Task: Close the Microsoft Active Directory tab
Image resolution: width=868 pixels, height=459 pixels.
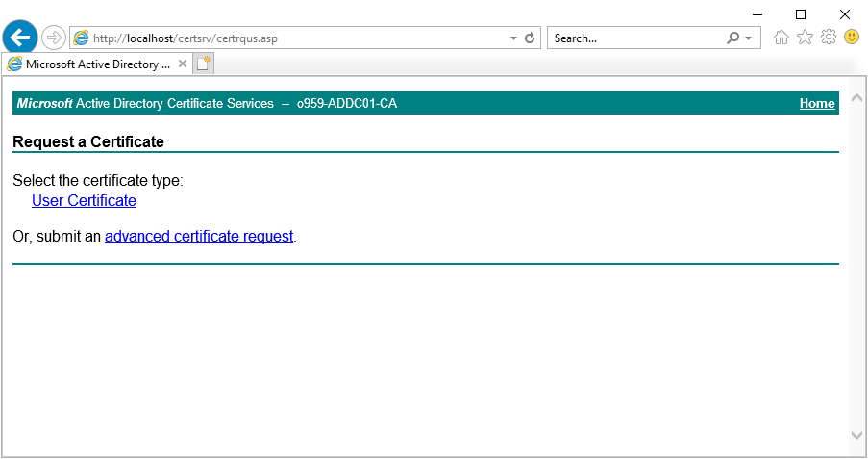Action: click(x=182, y=64)
